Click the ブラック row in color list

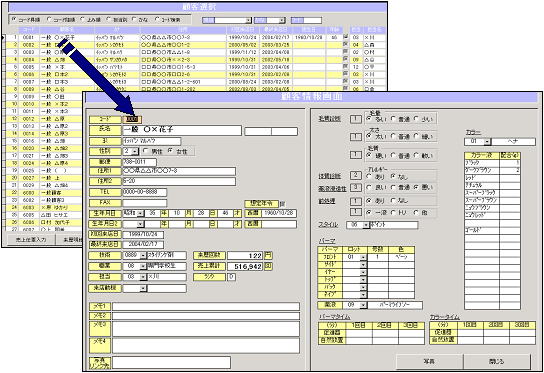click(492, 163)
